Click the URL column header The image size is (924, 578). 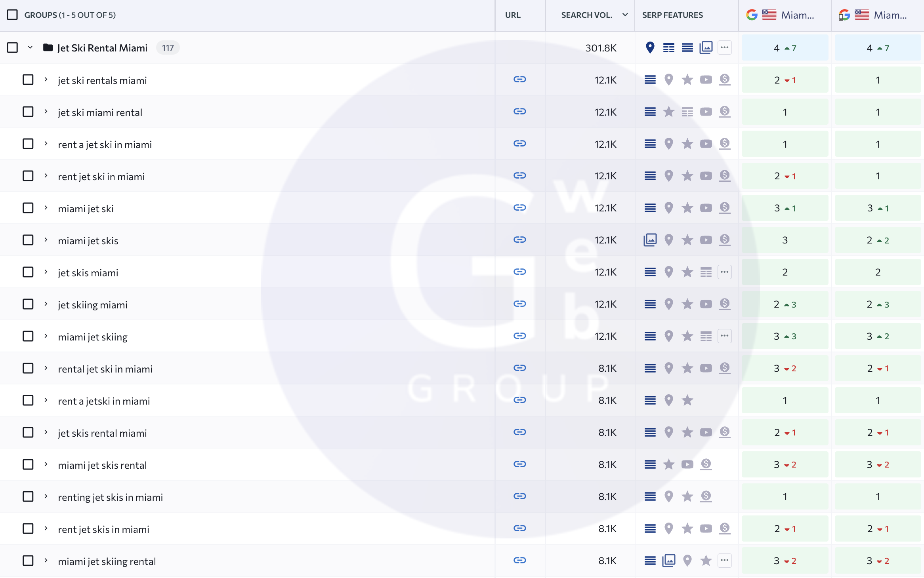pos(512,15)
